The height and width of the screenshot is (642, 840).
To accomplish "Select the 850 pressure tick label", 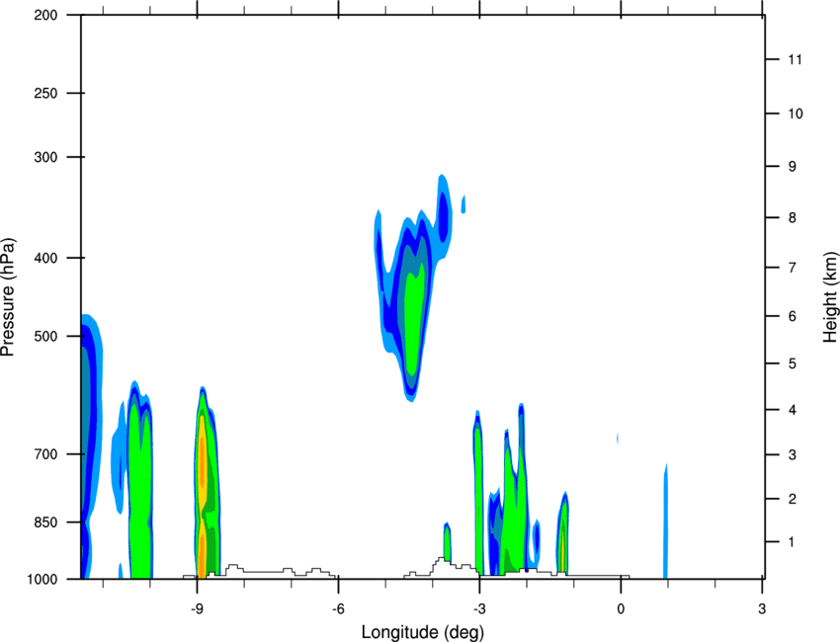I will pyautogui.click(x=45, y=522).
